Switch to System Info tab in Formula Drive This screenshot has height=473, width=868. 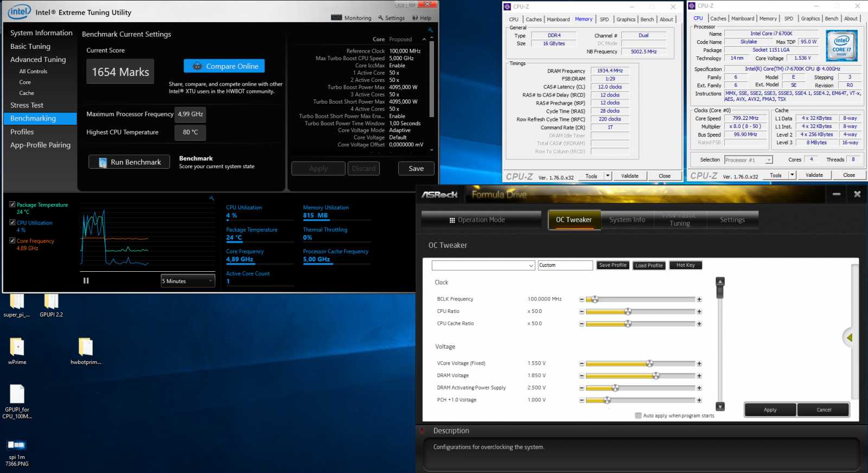coord(627,220)
